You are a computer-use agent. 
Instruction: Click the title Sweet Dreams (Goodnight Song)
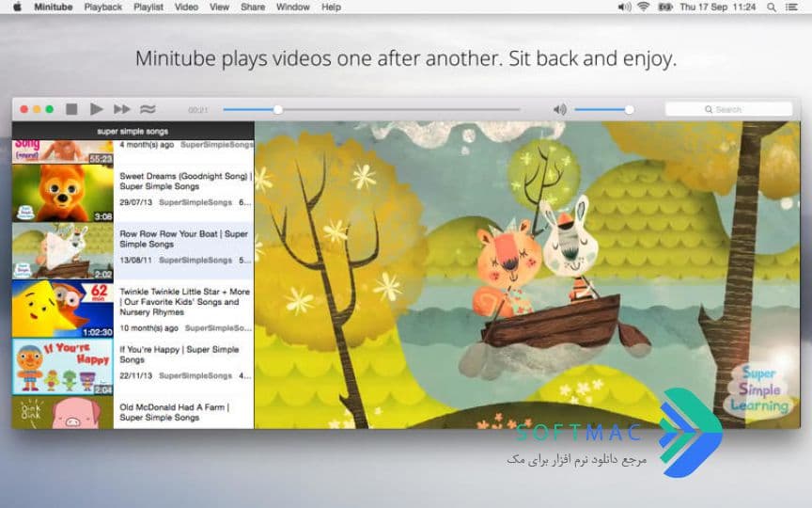[186, 181]
